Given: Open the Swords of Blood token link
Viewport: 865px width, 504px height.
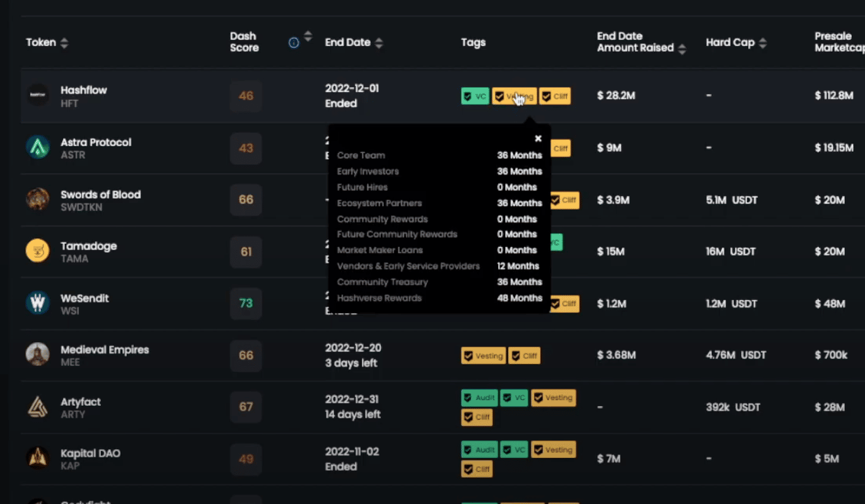Looking at the screenshot, I should 100,195.
